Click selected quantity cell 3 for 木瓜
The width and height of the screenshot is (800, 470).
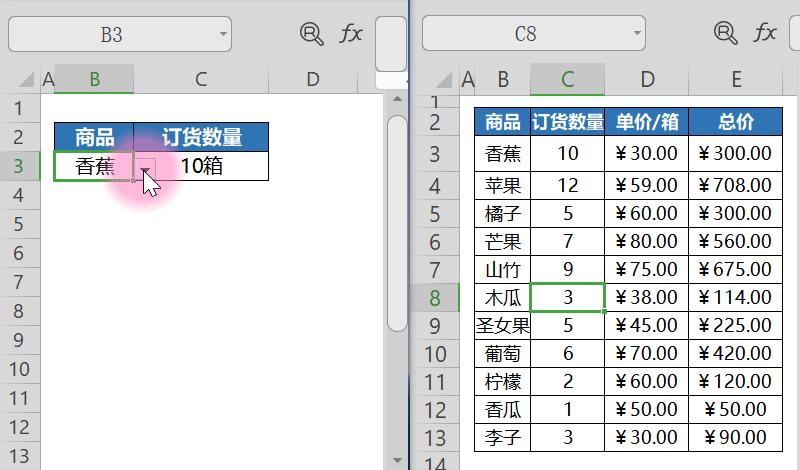point(567,298)
